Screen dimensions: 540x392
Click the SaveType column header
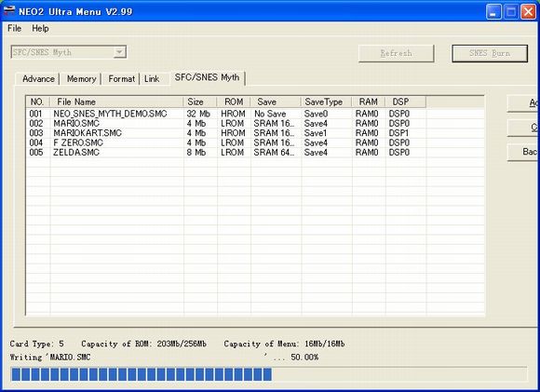(326, 102)
